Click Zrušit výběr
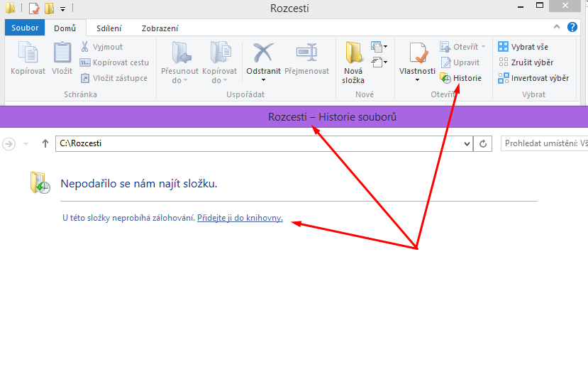Screen dimensions: 588x374 (526, 62)
